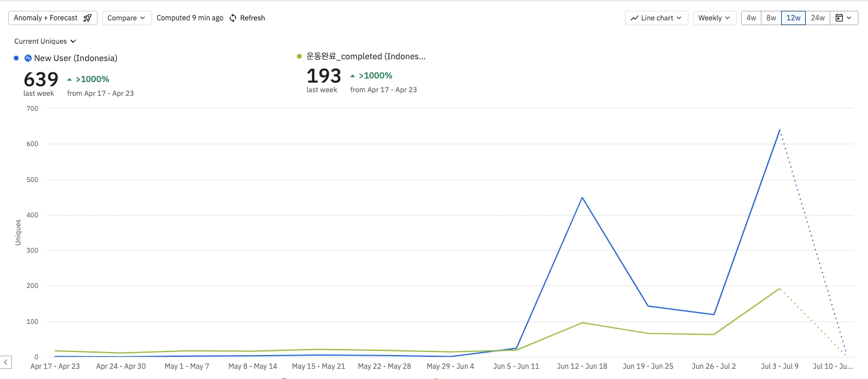Screen dimensions: 868x379
Task: Click the Jun 26 - Jul 2 axis label
Action: tap(714, 366)
